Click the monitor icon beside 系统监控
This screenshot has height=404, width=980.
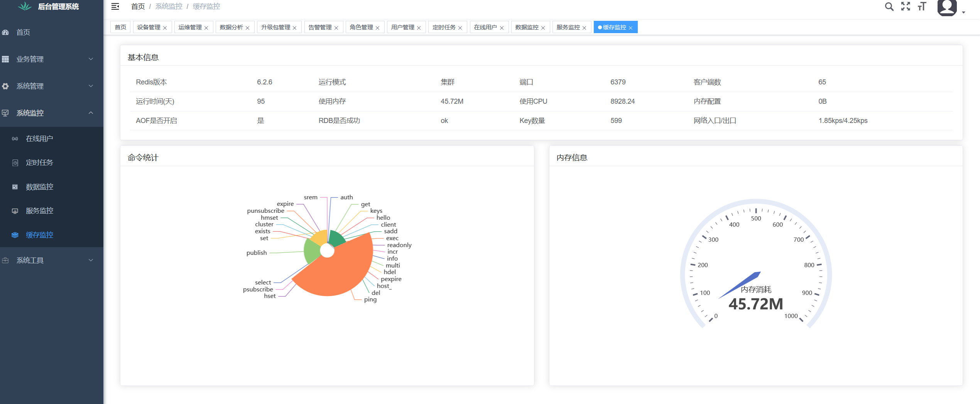click(5, 113)
